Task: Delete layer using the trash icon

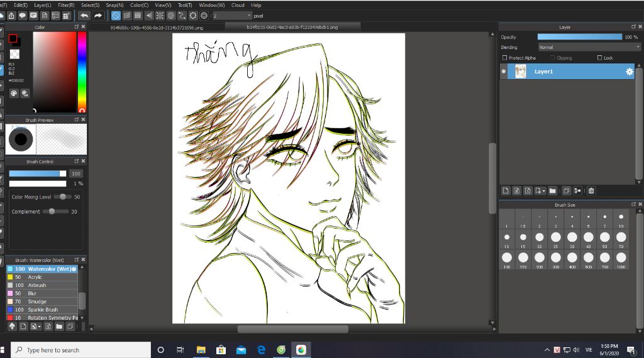Action: (591, 191)
